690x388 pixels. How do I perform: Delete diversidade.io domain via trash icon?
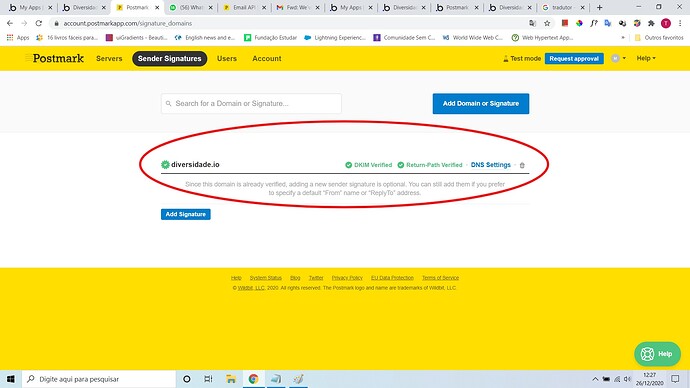(x=522, y=165)
